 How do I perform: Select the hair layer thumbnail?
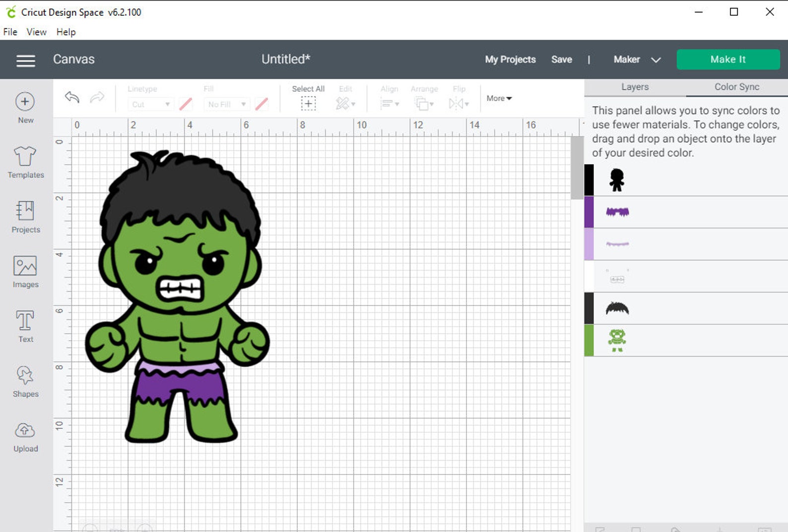point(617,308)
